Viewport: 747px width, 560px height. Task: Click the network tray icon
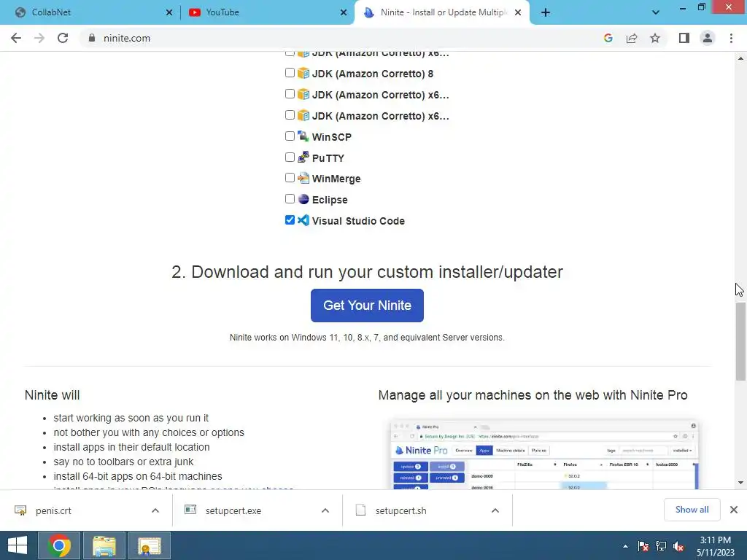click(661, 546)
